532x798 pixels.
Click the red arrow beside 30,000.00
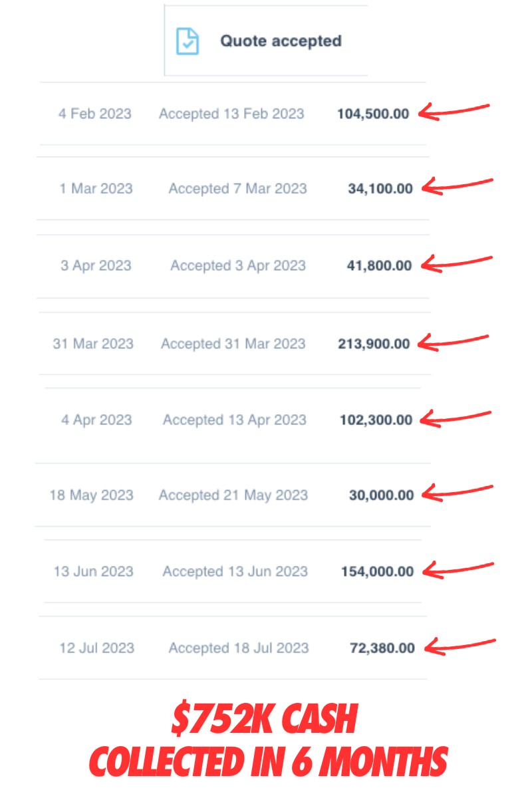point(458,492)
